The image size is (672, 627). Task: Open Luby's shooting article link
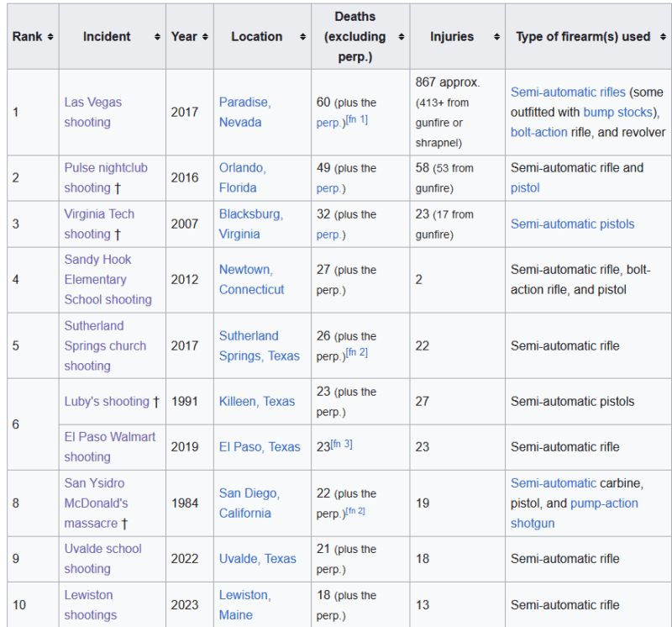[x=107, y=401]
